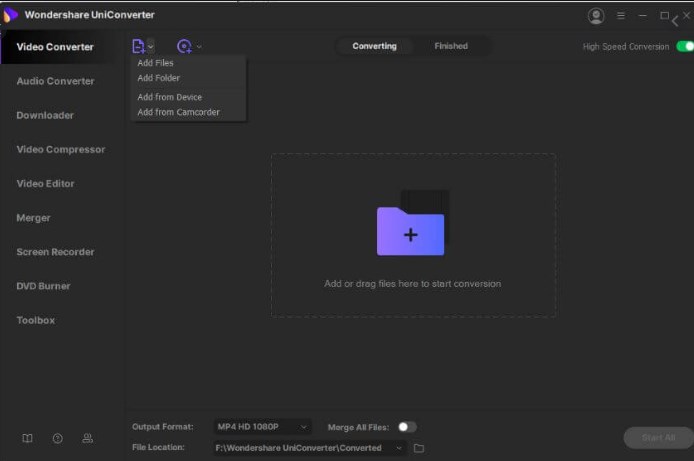Open the user guide book icon

27,438
